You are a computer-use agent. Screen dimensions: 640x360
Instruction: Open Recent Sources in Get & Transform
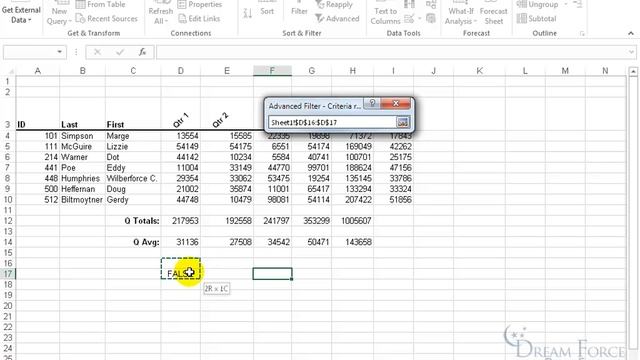[x=107, y=18]
